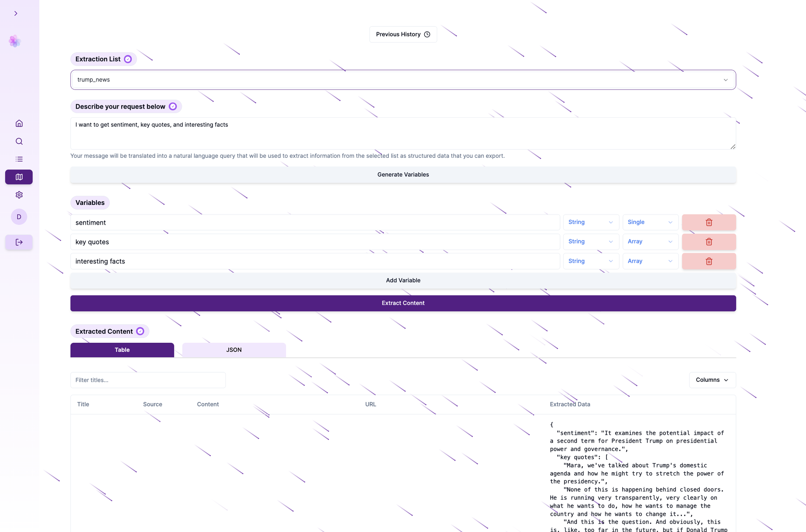Click the arrow/export icon at sidebar bottom
The width and height of the screenshot is (806, 532).
point(19,242)
